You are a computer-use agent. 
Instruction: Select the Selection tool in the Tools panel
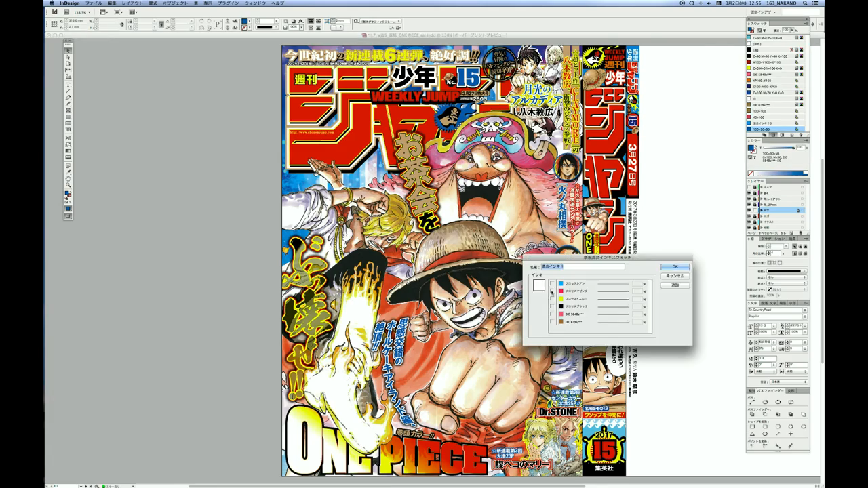tap(68, 51)
